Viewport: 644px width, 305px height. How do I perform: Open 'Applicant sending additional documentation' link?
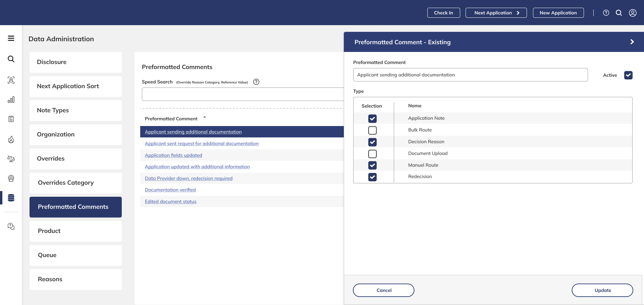tap(193, 132)
